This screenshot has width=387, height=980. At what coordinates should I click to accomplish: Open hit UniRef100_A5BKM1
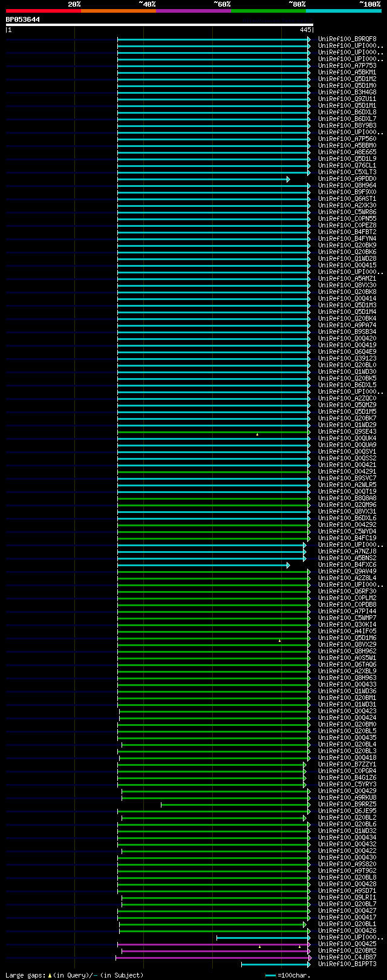tap(347, 72)
